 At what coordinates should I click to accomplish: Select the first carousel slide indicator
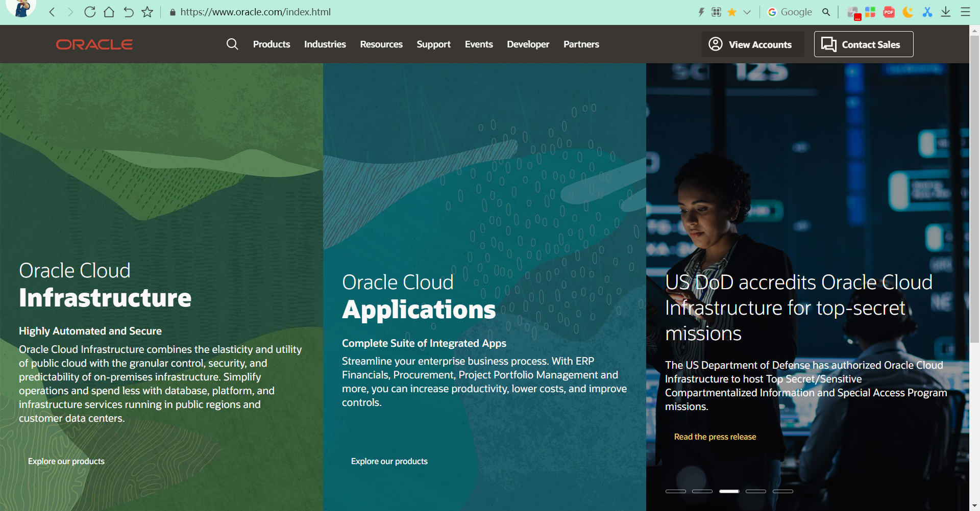676,491
